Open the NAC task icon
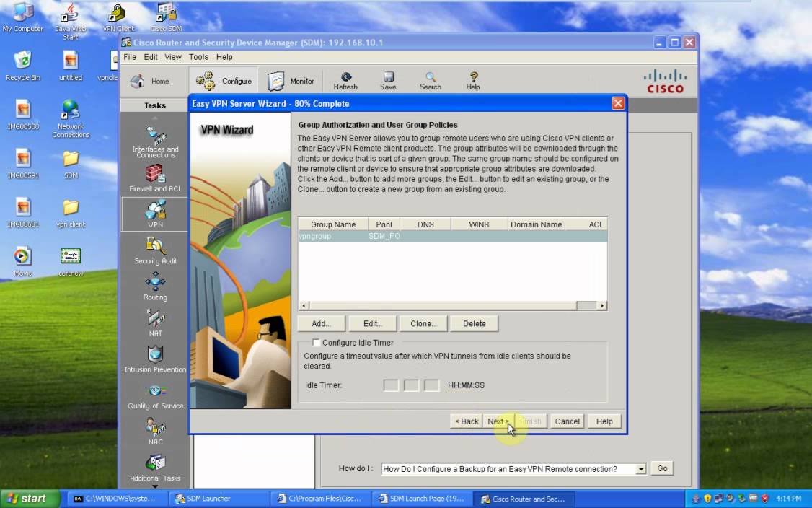The image size is (812, 508). pos(155,432)
